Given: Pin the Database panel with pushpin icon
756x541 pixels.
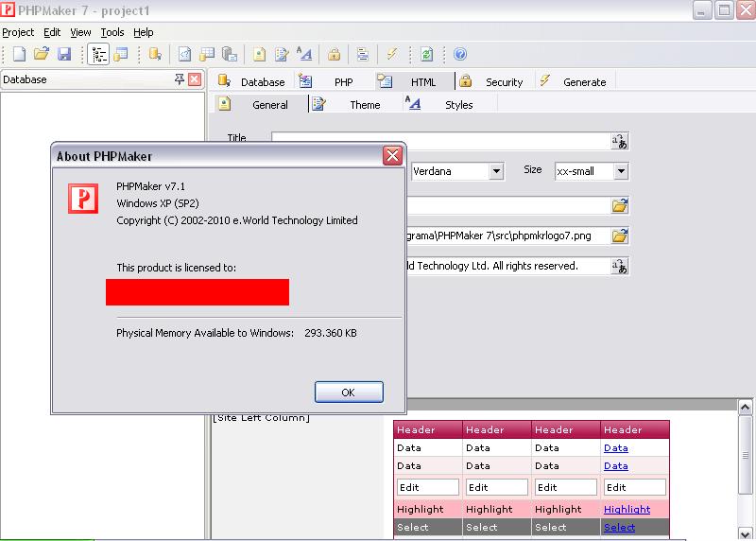Looking at the screenshot, I should click(x=180, y=79).
